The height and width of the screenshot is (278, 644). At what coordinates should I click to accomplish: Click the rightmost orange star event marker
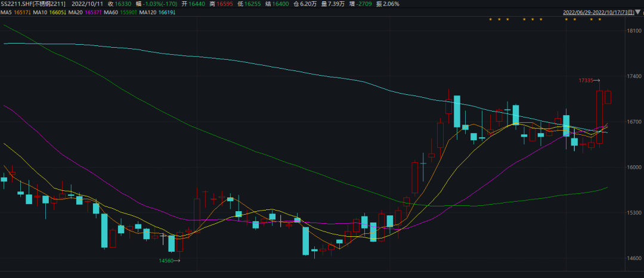pyautogui.click(x=599, y=20)
